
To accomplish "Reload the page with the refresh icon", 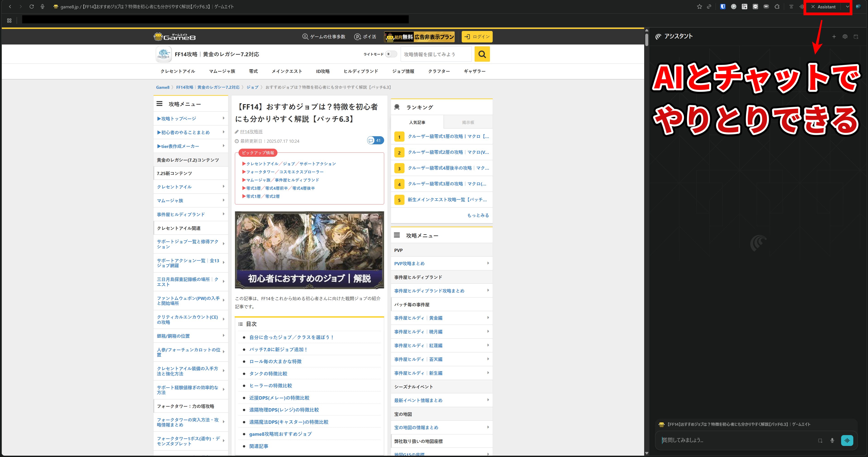I will (31, 6).
